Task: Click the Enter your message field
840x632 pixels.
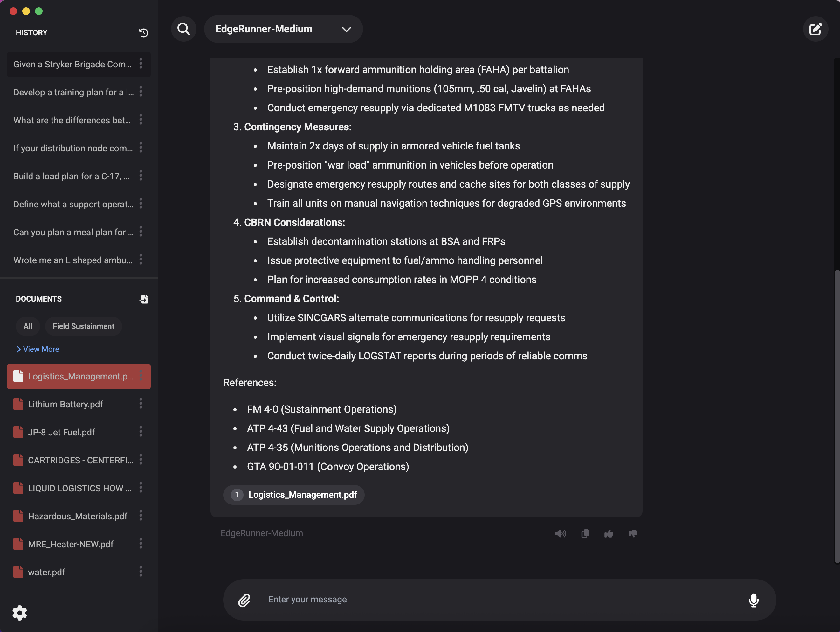Action: click(x=494, y=599)
